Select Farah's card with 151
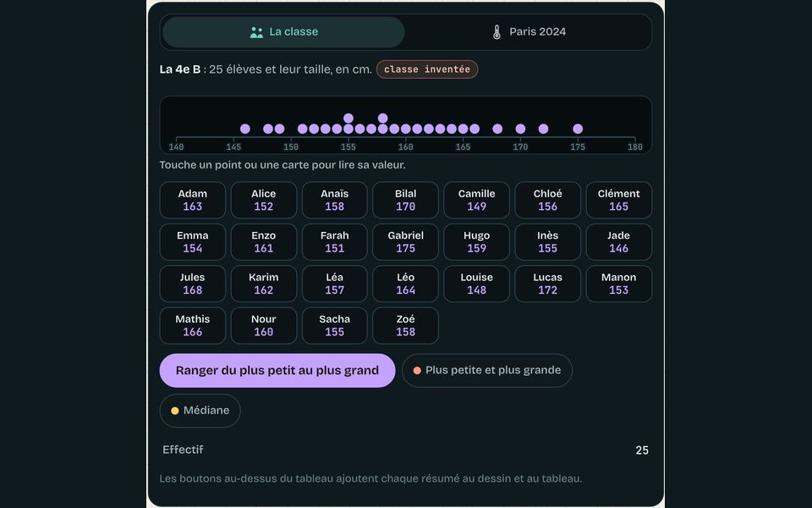This screenshot has width=812, height=508. pyautogui.click(x=335, y=242)
